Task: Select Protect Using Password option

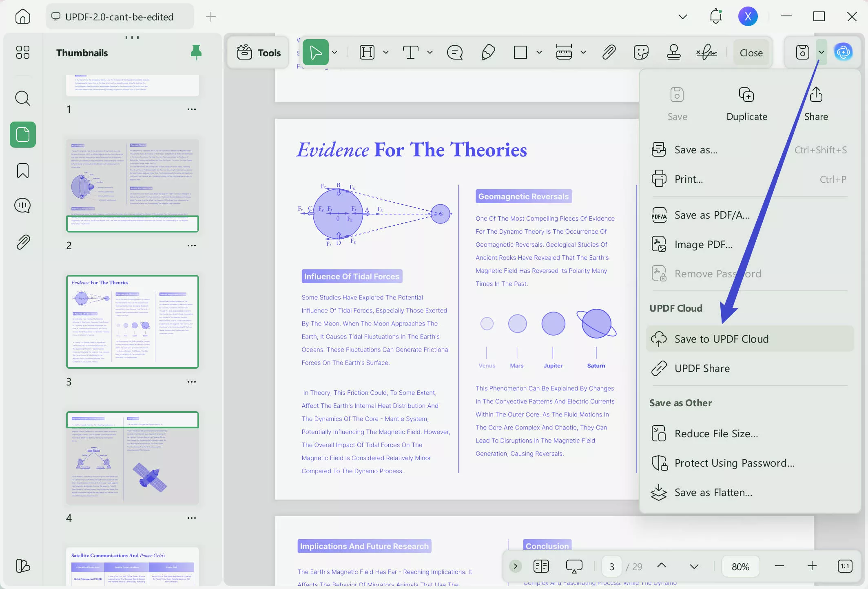Action: click(x=734, y=463)
